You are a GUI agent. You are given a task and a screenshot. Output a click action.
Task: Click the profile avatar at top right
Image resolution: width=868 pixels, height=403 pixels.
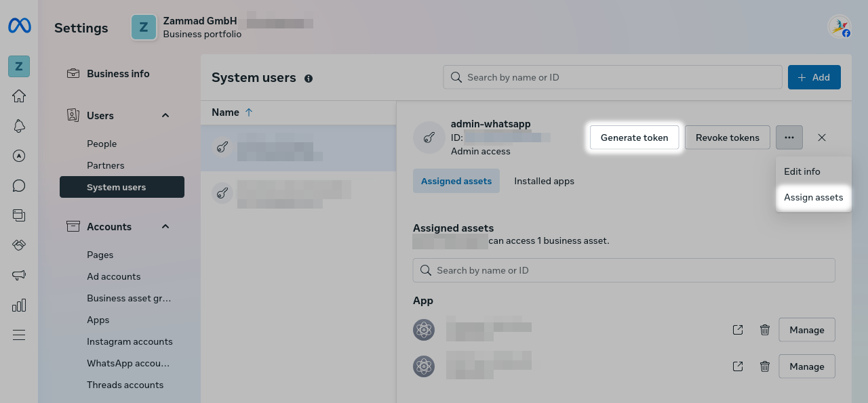click(x=840, y=27)
